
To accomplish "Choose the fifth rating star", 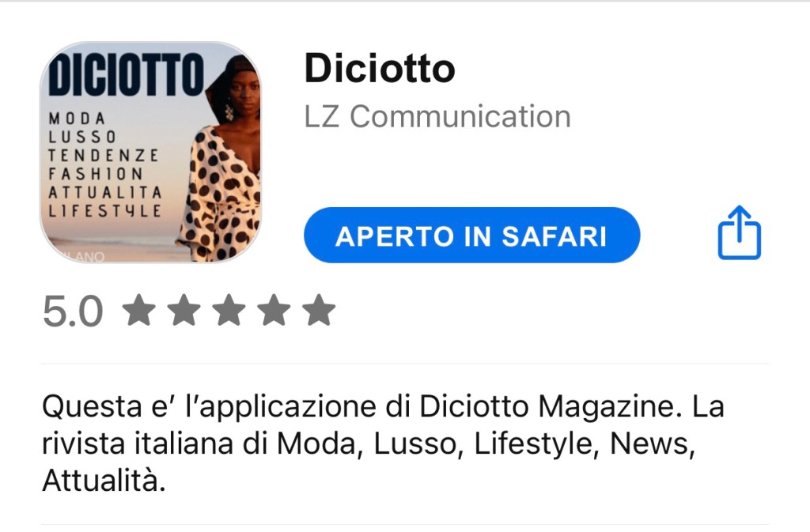I will pos(319,310).
